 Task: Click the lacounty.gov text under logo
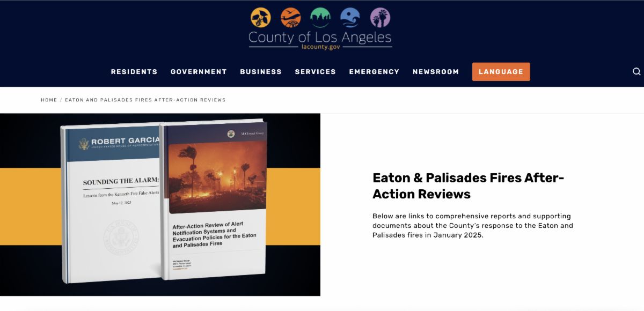[x=320, y=47]
